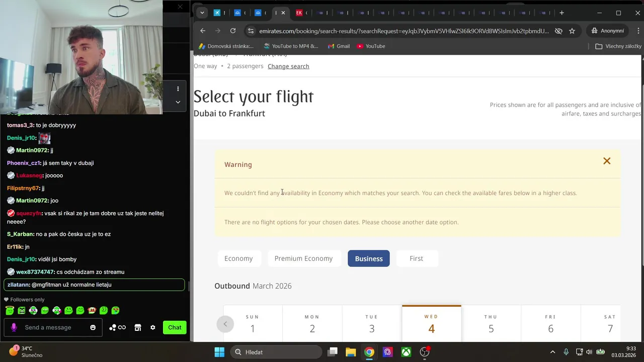Click Chrome's back navigation arrow
Screen dimensions: 644x362
tap(203, 31)
